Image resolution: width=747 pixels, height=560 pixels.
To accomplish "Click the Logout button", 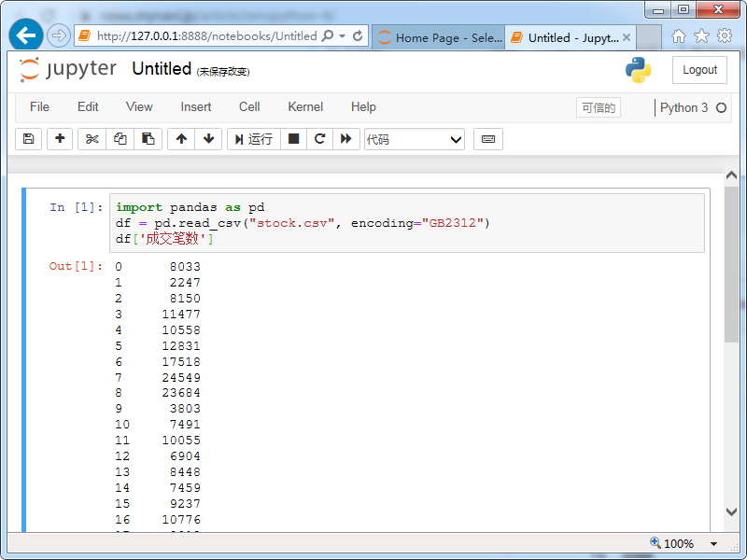I will [x=699, y=69].
